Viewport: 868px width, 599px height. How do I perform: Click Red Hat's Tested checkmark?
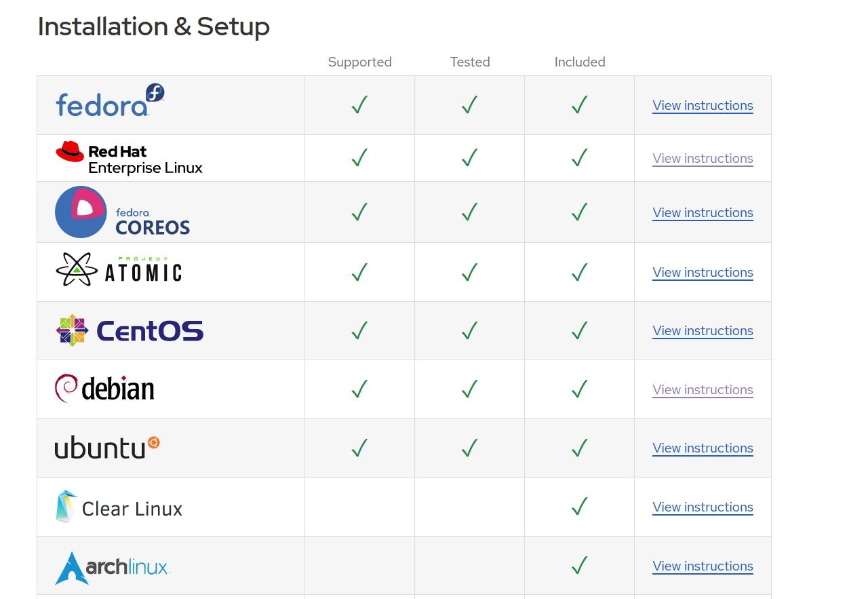click(x=469, y=157)
